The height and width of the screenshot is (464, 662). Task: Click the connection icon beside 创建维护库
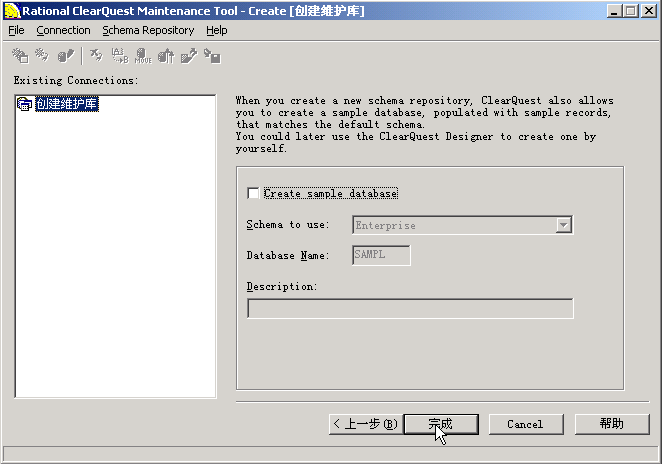pyautogui.click(x=24, y=104)
